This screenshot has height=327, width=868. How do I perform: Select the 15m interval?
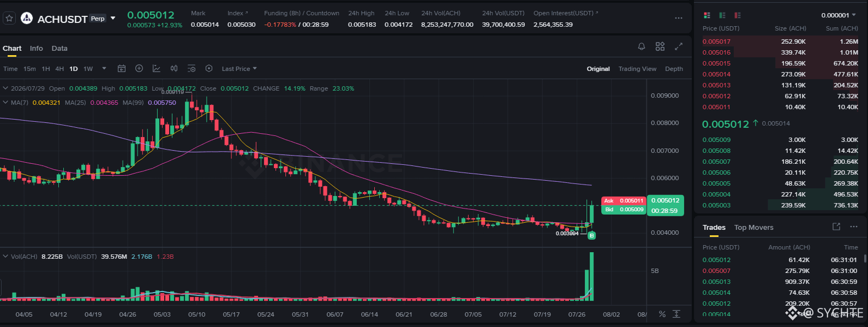(x=29, y=69)
